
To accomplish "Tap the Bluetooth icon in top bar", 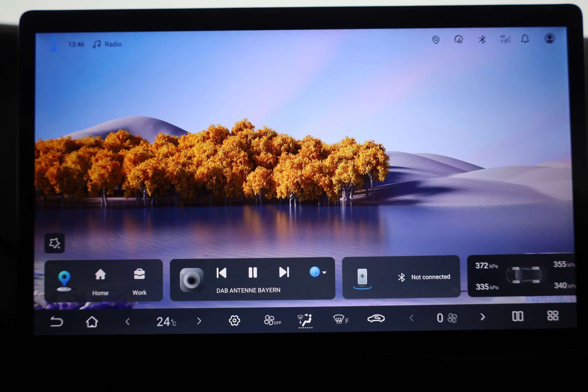I will tap(482, 40).
